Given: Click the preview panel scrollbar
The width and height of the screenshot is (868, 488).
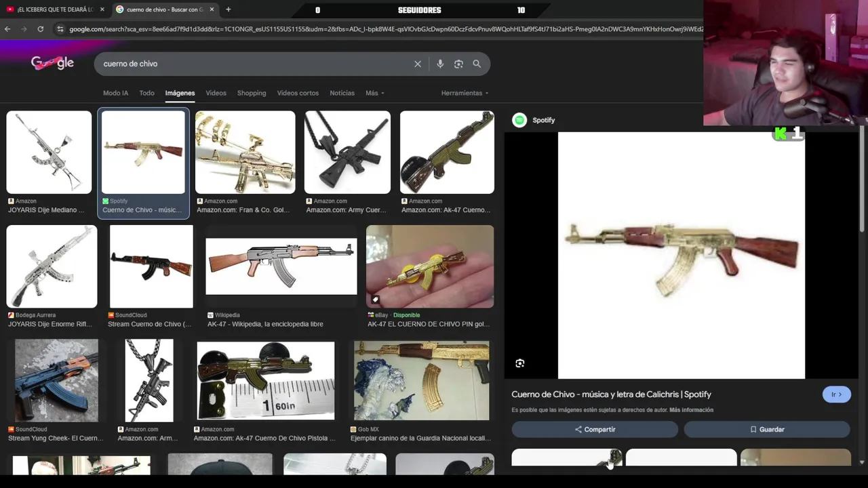Looking at the screenshot, I should coord(862,180).
